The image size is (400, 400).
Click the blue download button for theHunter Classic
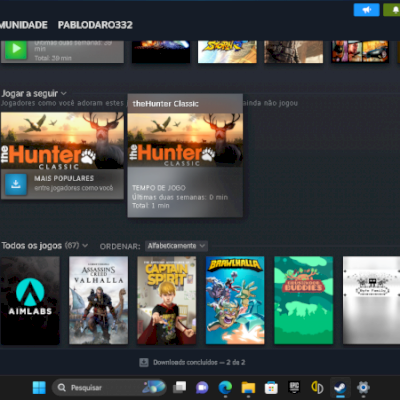point(16,184)
